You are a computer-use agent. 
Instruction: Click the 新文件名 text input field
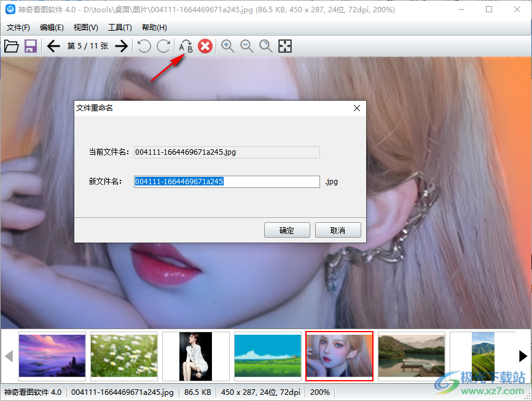[x=227, y=182]
